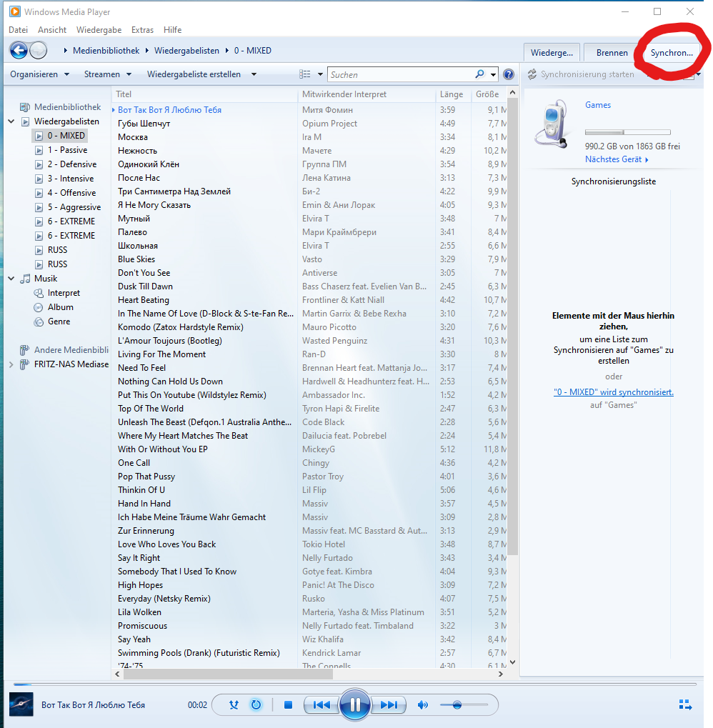Open the view options dropdown arrow

tap(320, 74)
